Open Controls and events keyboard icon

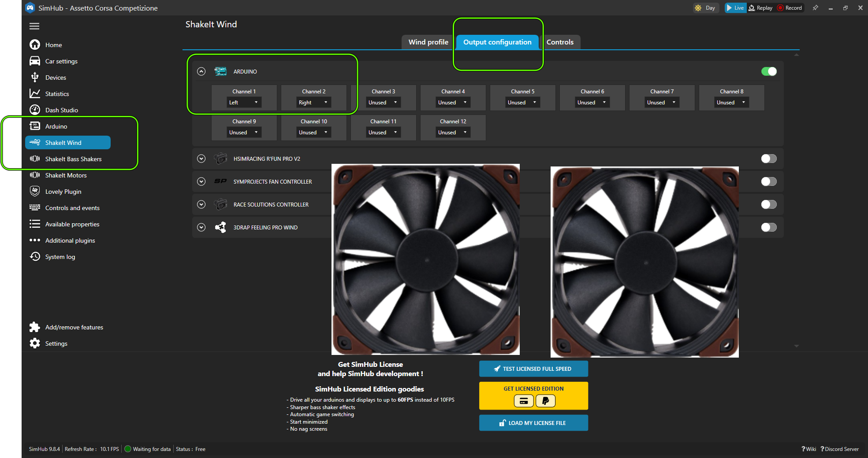click(x=35, y=207)
